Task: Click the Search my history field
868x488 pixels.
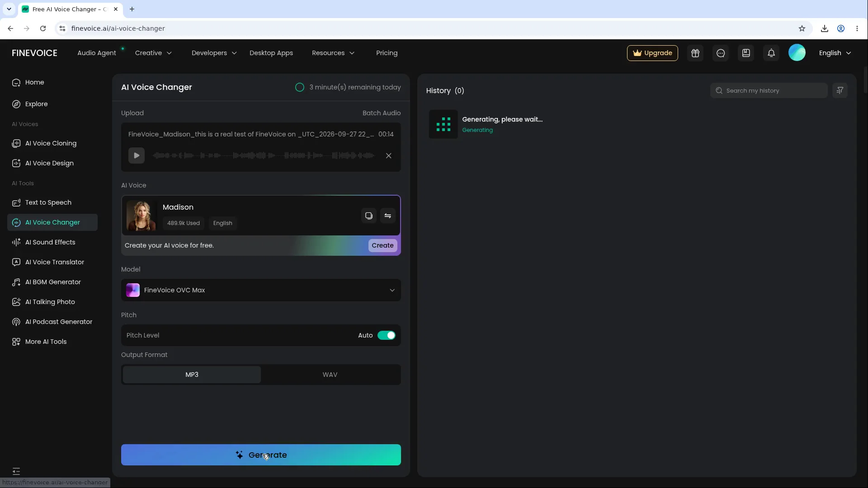Action: click(769, 90)
